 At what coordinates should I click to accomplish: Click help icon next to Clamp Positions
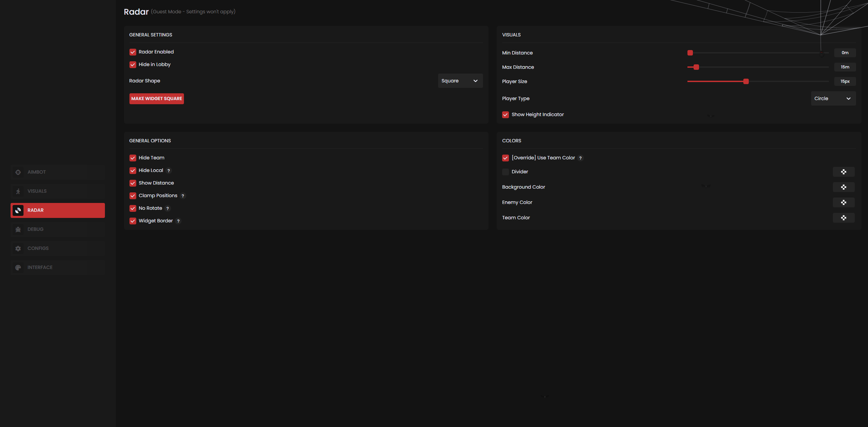point(183,196)
